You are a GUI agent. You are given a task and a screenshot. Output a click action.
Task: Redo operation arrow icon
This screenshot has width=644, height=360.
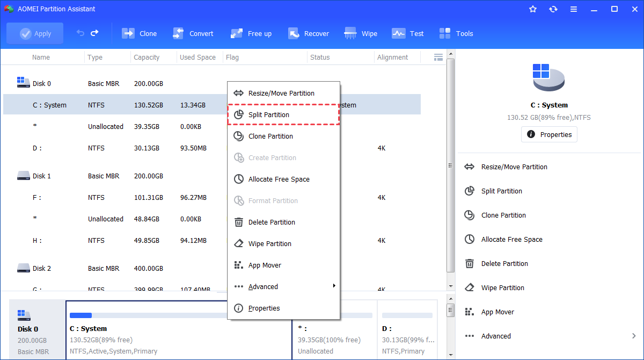click(94, 33)
